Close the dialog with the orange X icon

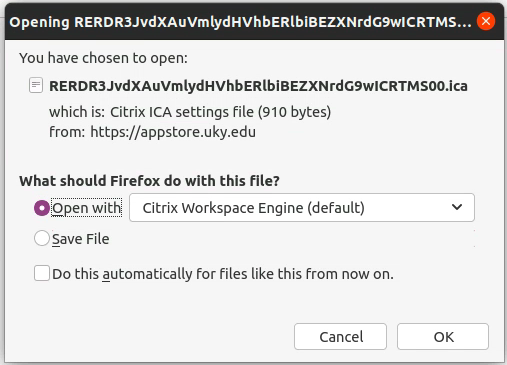(x=486, y=21)
